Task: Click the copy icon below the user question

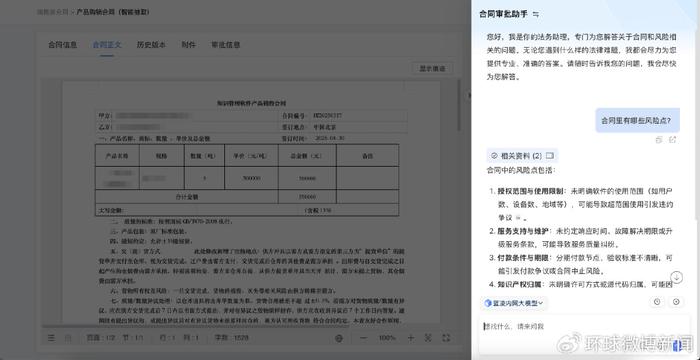Action: point(659,140)
